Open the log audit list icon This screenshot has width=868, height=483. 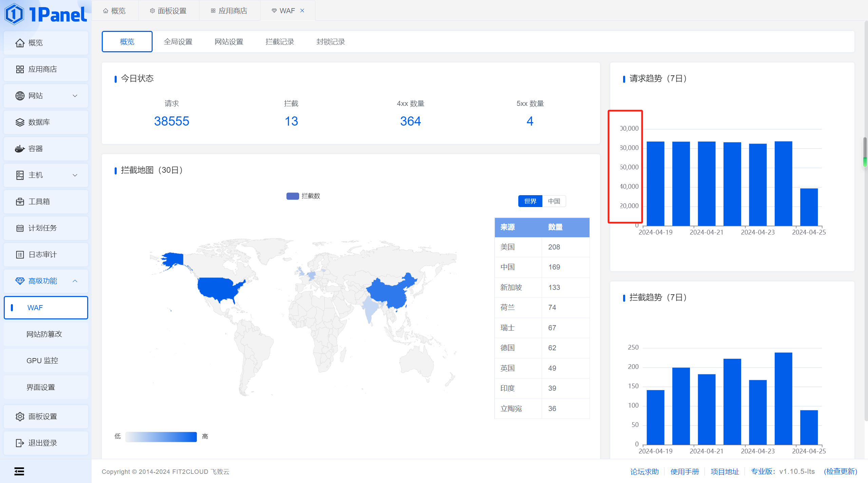click(x=20, y=255)
